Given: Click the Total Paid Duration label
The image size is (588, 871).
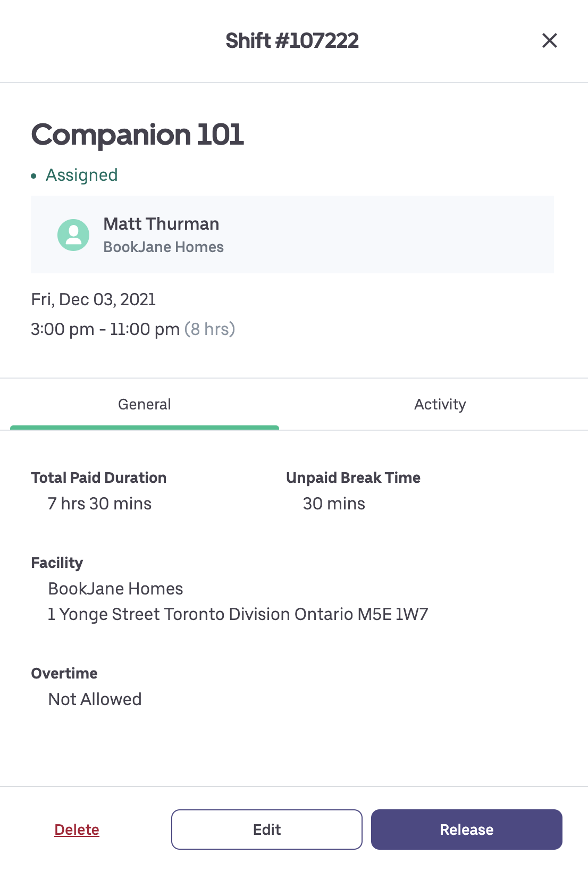Looking at the screenshot, I should [x=99, y=478].
